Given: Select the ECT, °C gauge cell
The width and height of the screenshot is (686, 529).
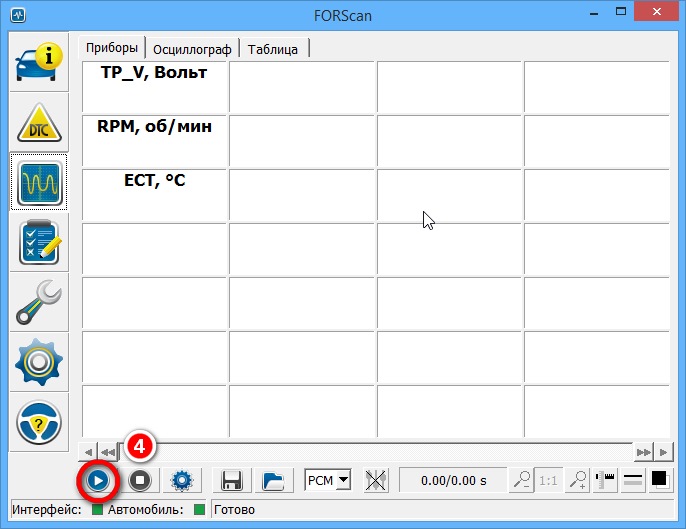Looking at the screenshot, I should tap(154, 195).
